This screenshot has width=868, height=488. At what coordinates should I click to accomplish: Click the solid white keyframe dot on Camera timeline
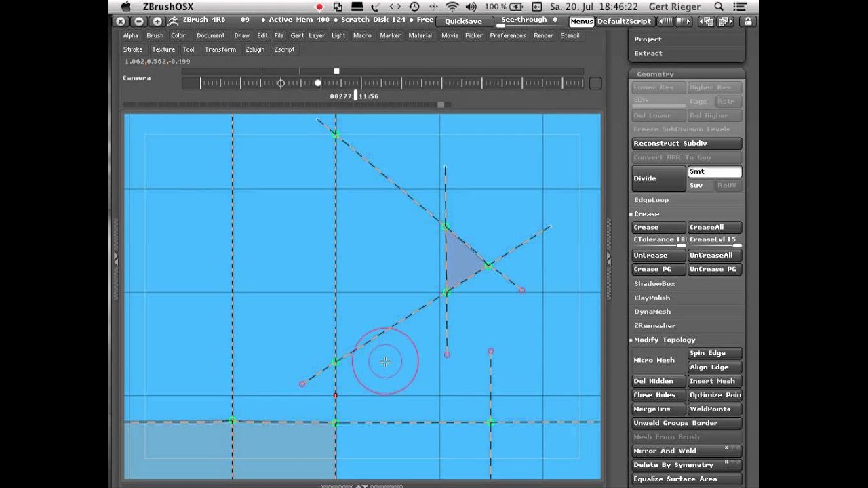click(x=318, y=83)
